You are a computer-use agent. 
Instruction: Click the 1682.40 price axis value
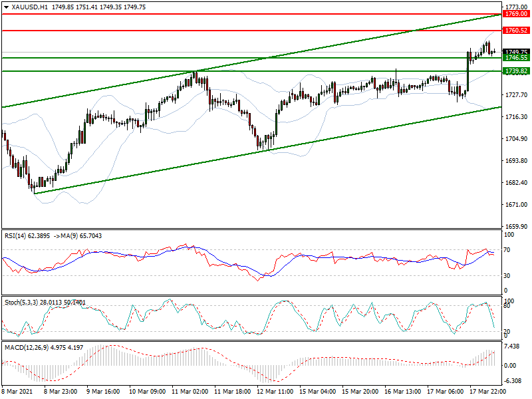point(517,182)
